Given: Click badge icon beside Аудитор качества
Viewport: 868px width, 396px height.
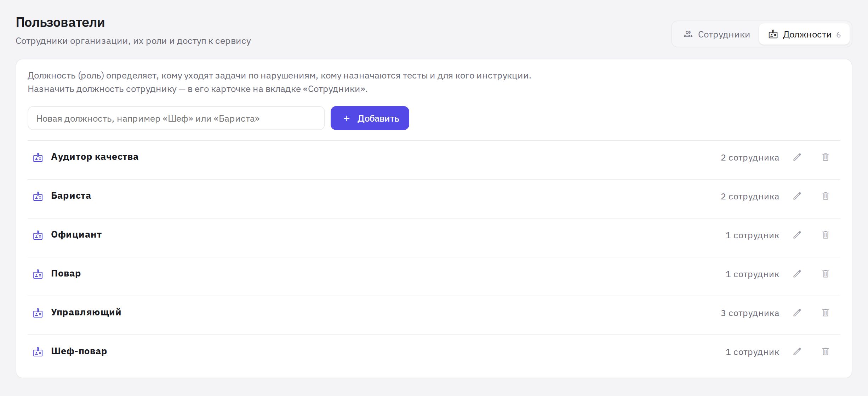Looking at the screenshot, I should [38, 157].
